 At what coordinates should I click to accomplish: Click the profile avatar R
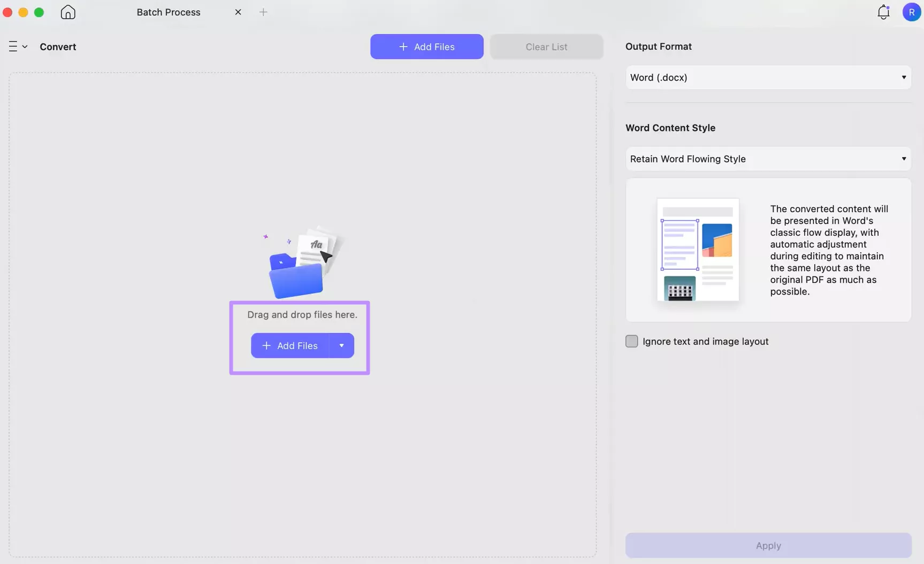(x=911, y=12)
